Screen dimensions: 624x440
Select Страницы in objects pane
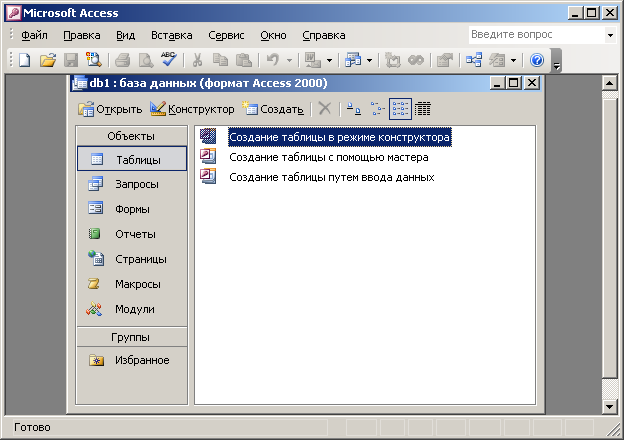coord(132,259)
